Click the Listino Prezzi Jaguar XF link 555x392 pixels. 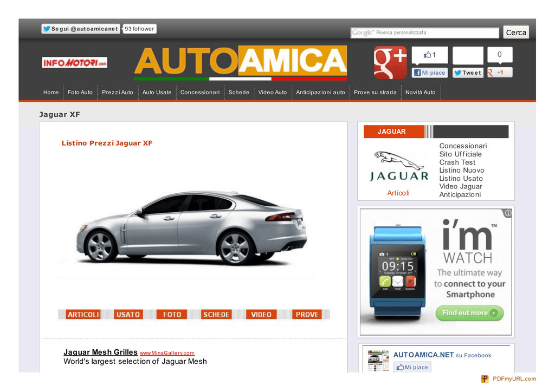pyautogui.click(x=107, y=143)
